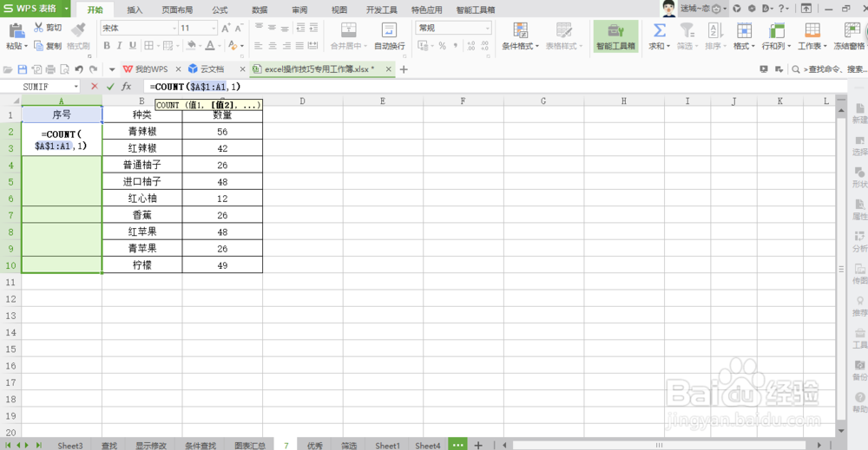This screenshot has height=450, width=868.
Task: Click in the formula bar input
Action: [x=496, y=86]
